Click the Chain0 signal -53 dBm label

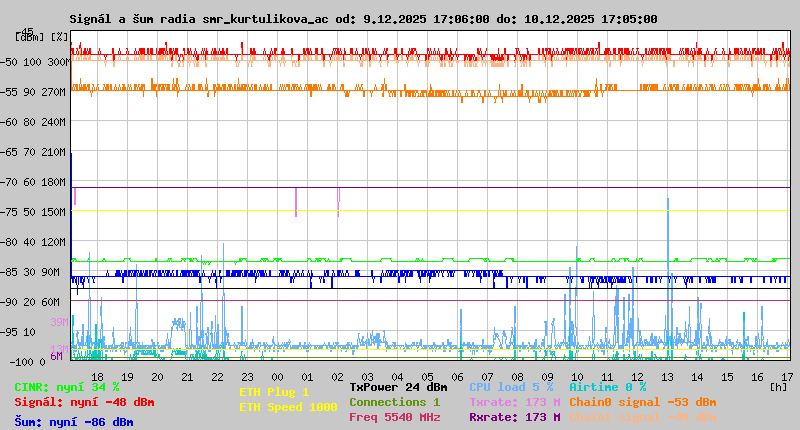[642, 402]
